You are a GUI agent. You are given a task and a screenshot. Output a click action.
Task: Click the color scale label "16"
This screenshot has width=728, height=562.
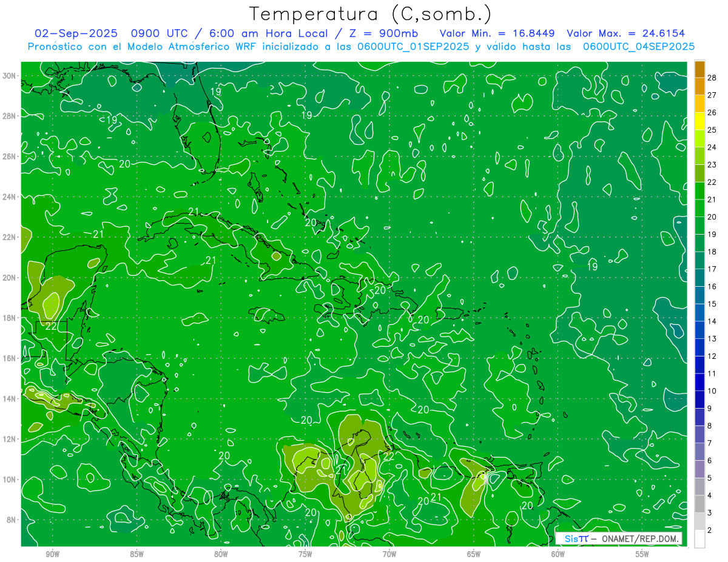[712, 287]
